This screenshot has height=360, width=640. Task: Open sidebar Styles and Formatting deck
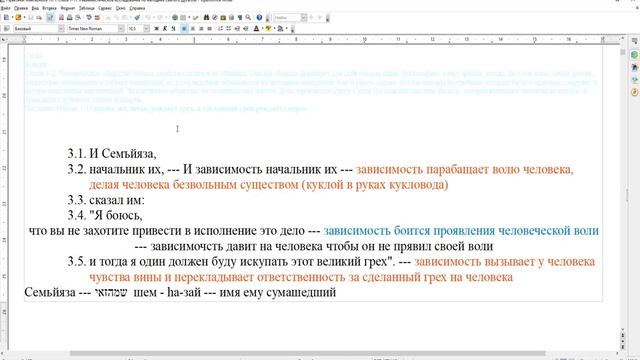tap(634, 67)
